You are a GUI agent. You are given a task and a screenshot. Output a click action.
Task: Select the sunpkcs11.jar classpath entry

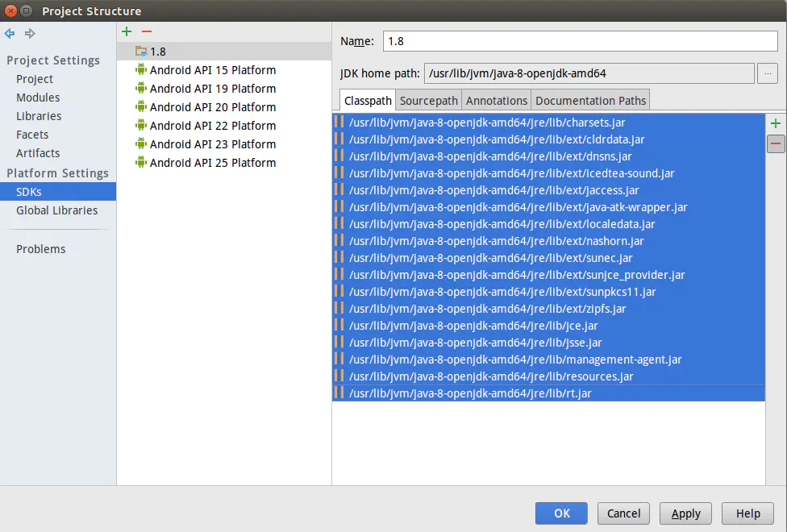(548, 292)
